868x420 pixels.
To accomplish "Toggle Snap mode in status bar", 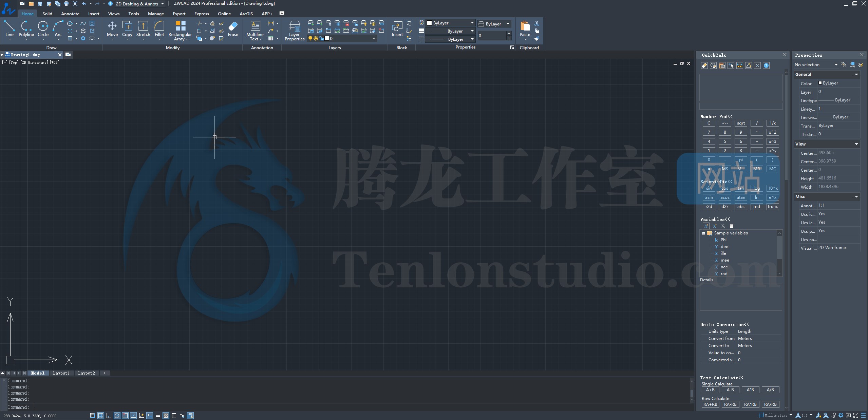I will pos(92,416).
